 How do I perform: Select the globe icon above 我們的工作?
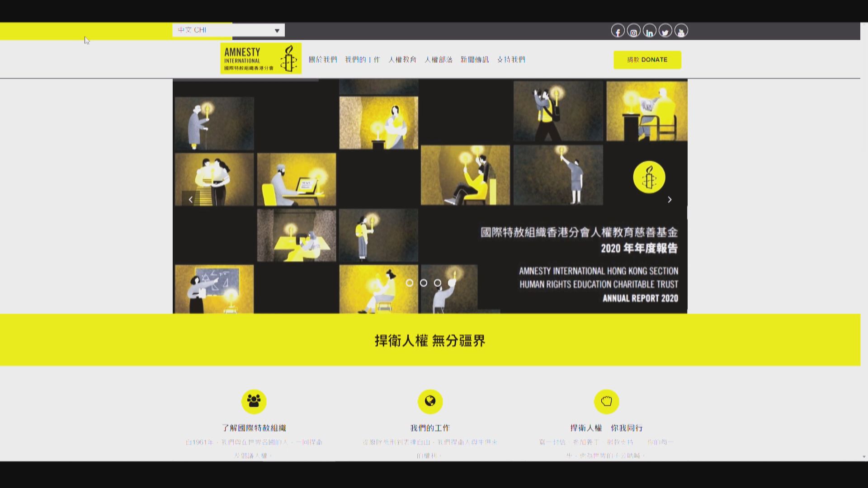click(x=430, y=401)
